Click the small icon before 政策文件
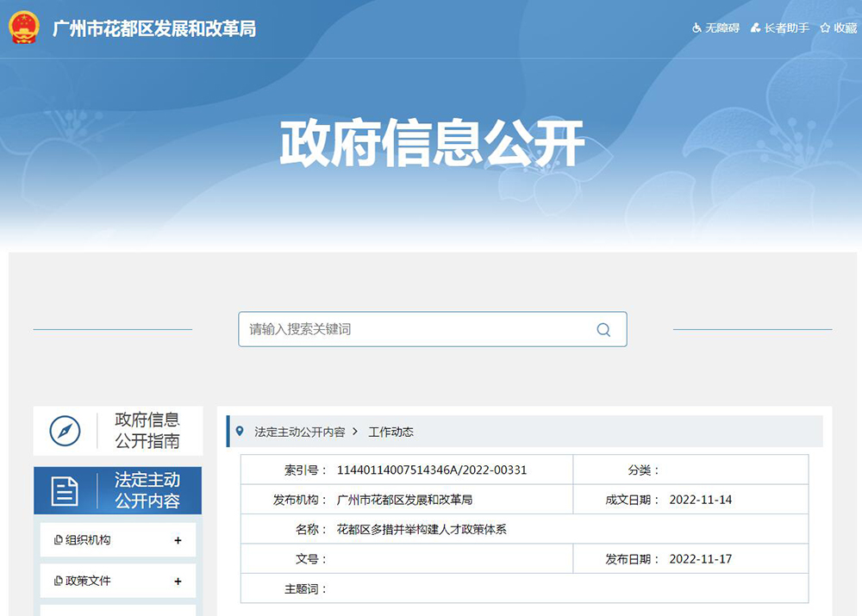 click(x=58, y=582)
